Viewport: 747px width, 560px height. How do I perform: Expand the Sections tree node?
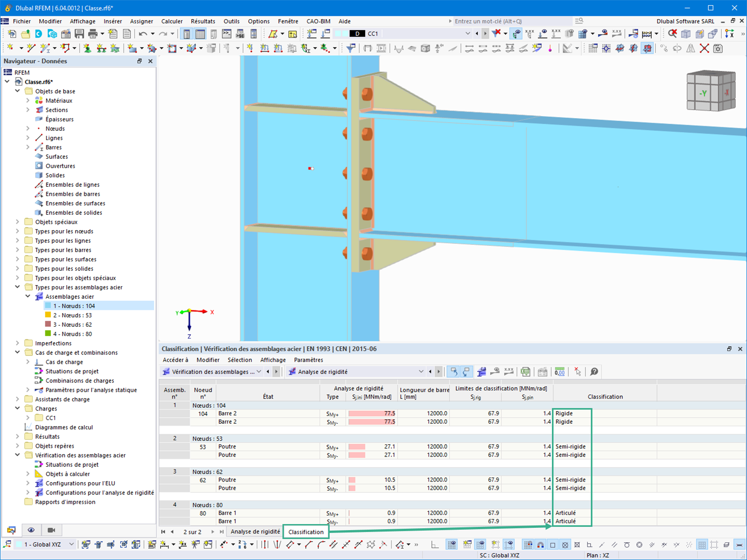[x=28, y=110]
